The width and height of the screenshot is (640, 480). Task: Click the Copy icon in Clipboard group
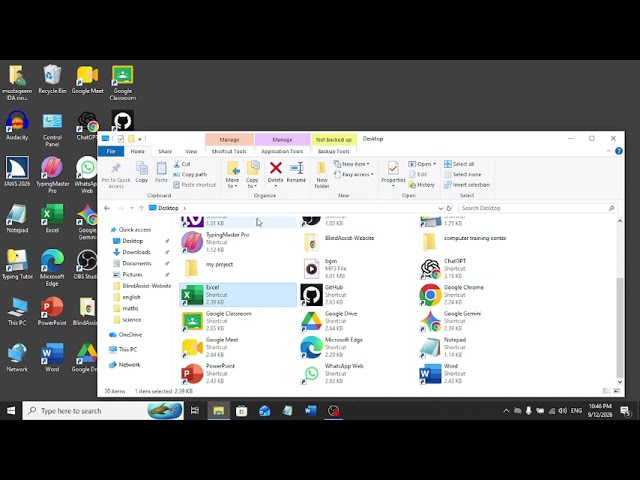[x=142, y=168]
